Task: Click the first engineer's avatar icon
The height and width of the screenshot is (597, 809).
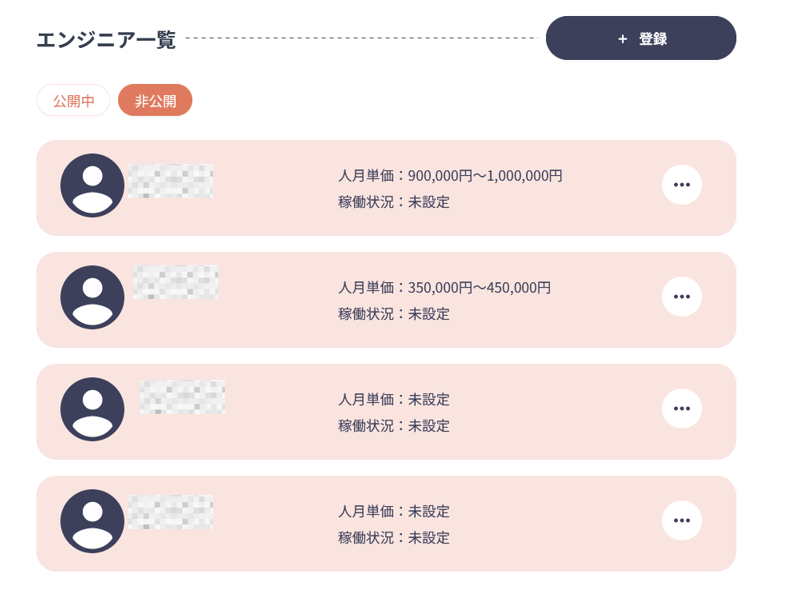Action: click(x=92, y=185)
